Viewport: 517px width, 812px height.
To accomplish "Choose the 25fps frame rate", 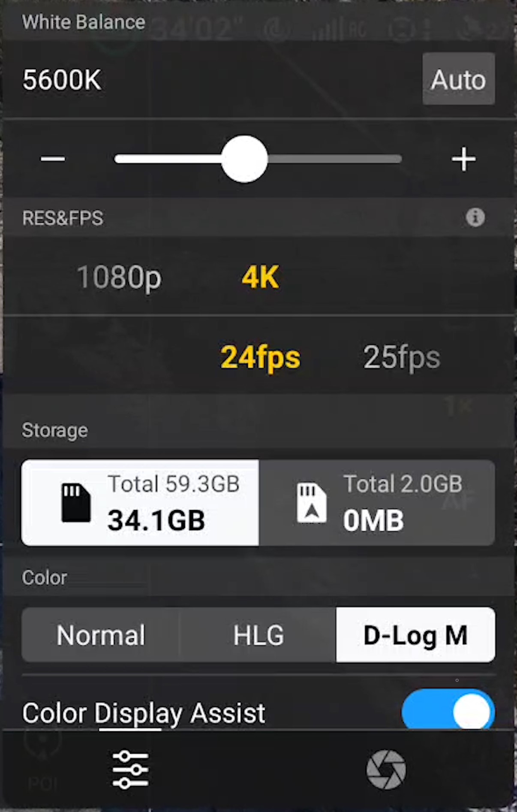I will point(401,357).
